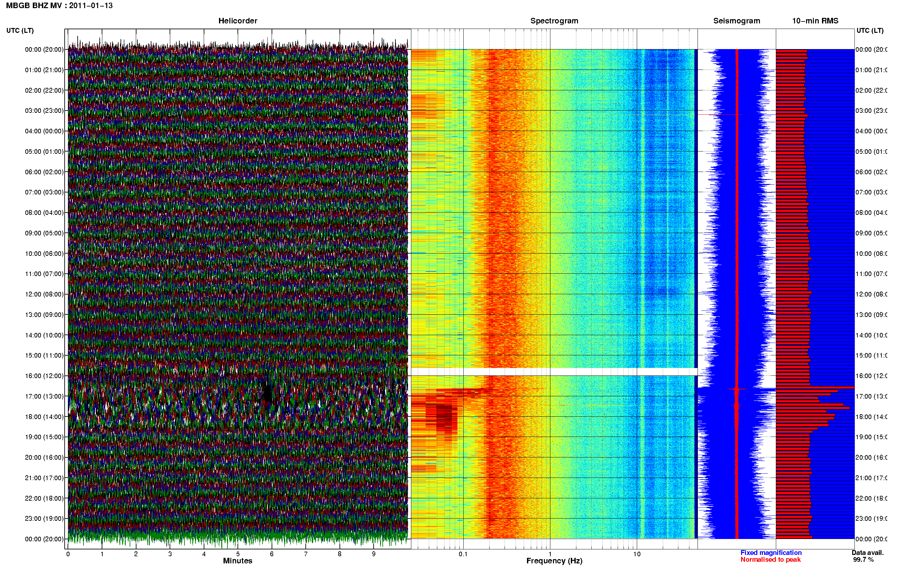
Task: Click the Frequency (Hz) axis label
Action: [554, 561]
